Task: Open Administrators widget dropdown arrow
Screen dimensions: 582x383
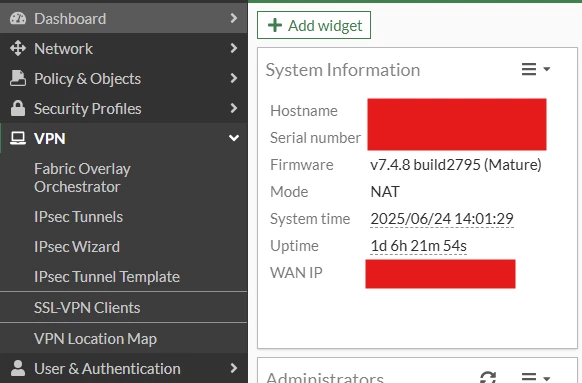Action: click(x=546, y=378)
